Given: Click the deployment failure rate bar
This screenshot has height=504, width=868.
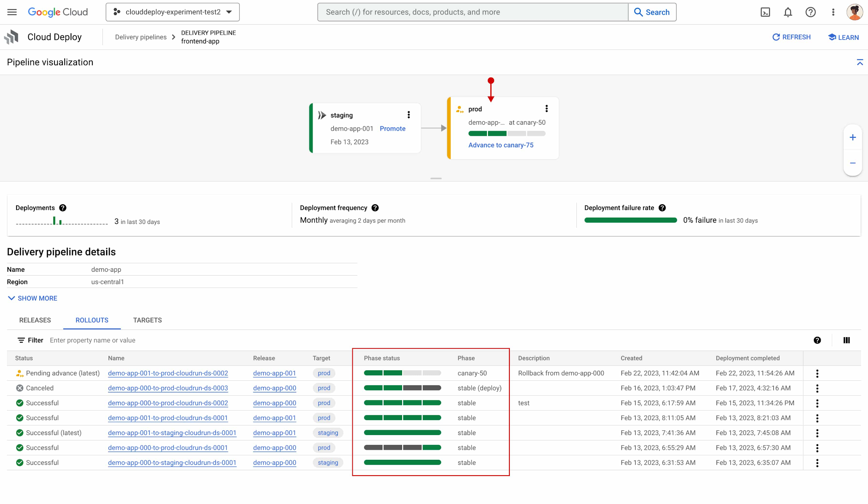Looking at the screenshot, I should [x=630, y=220].
